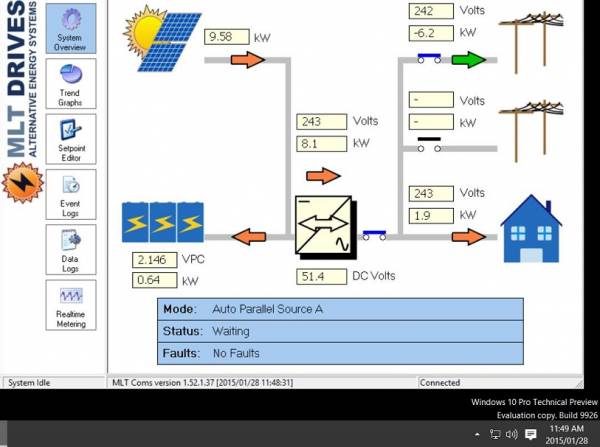Open the Event Logs
This screenshot has width=600, height=447.
[x=71, y=194]
